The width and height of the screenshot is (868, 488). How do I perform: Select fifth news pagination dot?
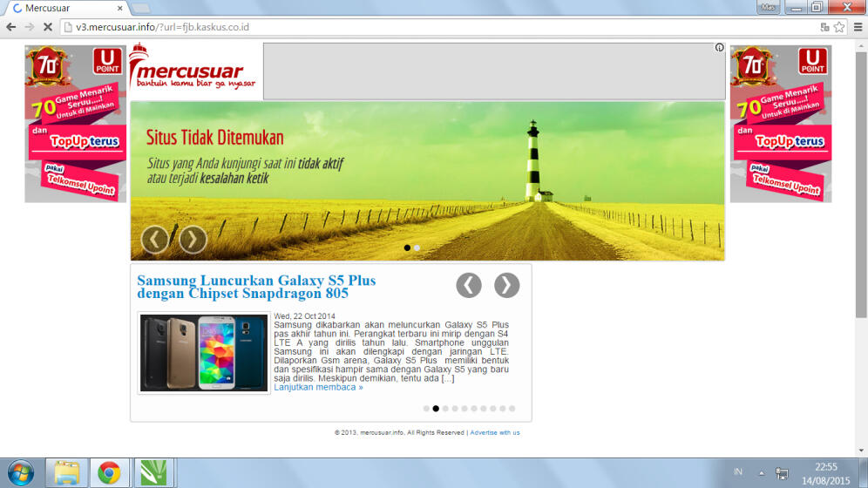tap(465, 409)
